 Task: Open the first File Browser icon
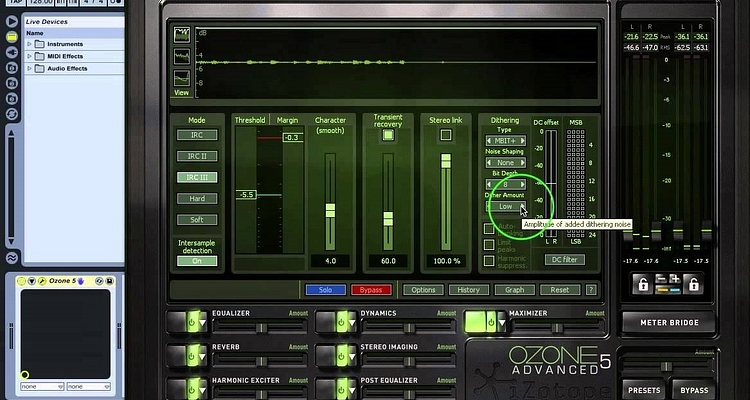12,68
